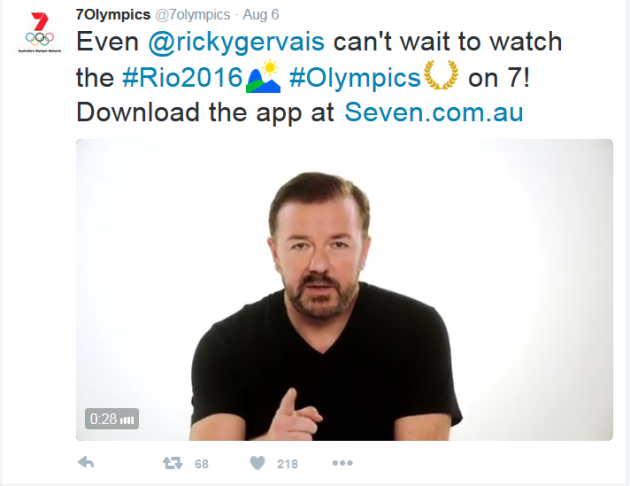630x486 pixels.
Task: Click the video sound bars icon
Action: (127, 420)
